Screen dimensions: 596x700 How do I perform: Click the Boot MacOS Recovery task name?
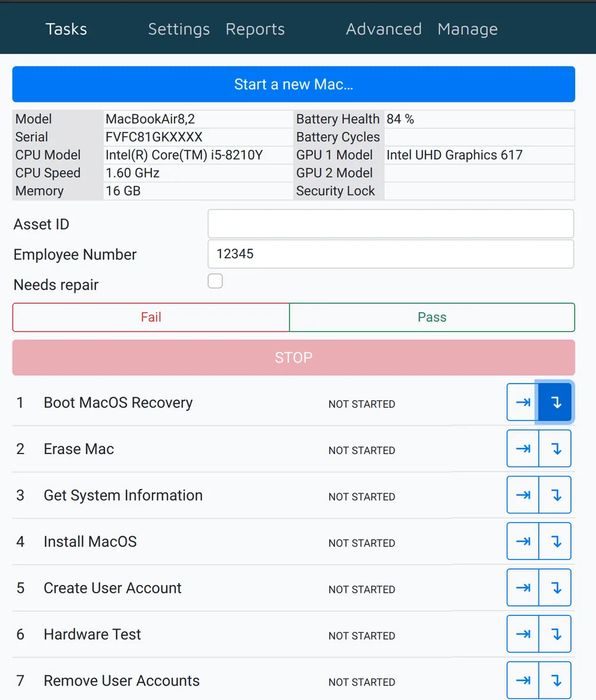(118, 403)
